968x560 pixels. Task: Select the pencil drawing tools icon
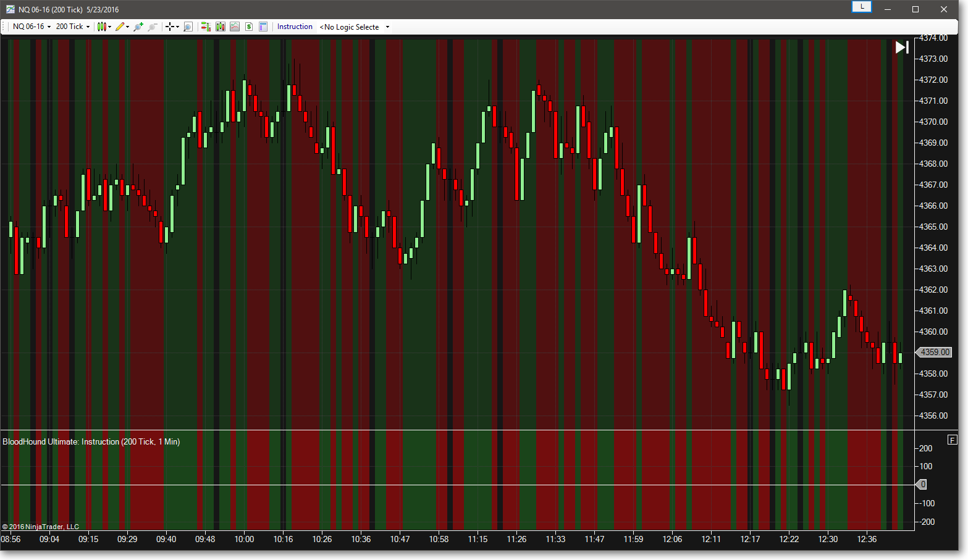120,27
